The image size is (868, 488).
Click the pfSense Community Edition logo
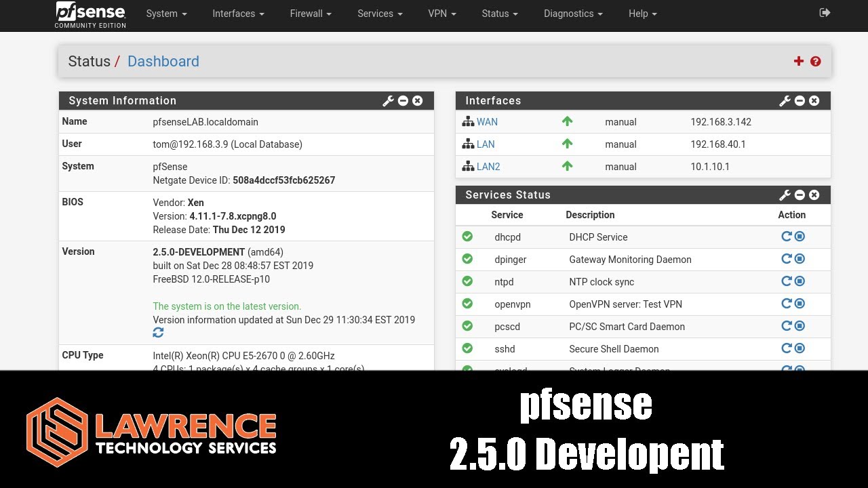click(x=90, y=15)
